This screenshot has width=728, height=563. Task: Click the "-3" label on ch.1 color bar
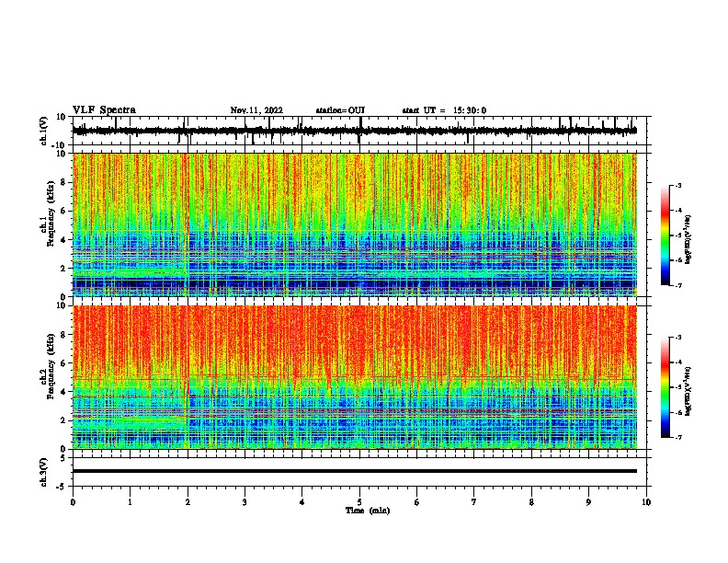point(677,185)
